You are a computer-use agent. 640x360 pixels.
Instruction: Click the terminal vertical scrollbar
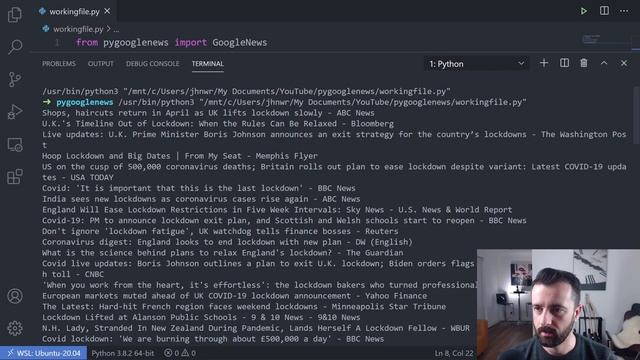636,115
